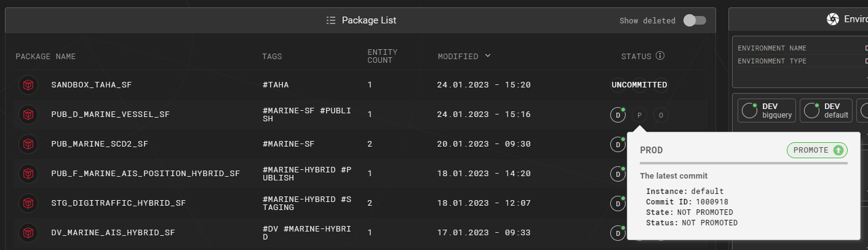This screenshot has width=868, height=250.
Task: Click the PUB_MARINE_SCD2_SF package icon
Action: pos(28,144)
